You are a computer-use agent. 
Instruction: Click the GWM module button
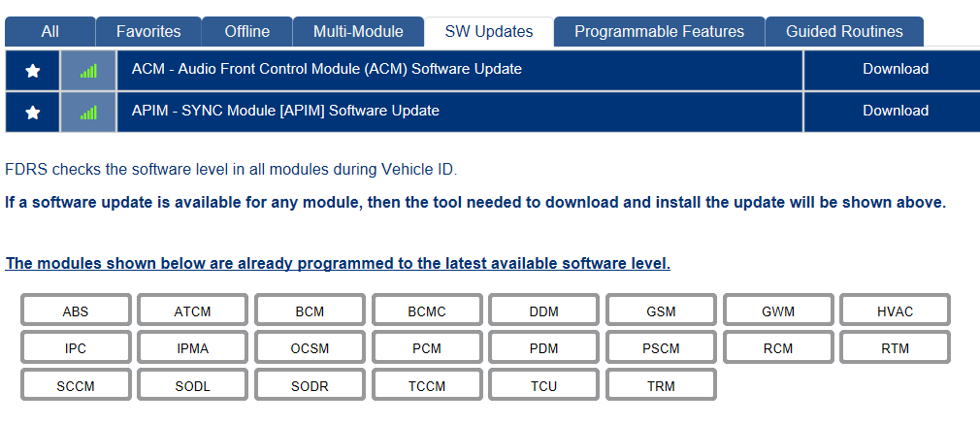[778, 311]
